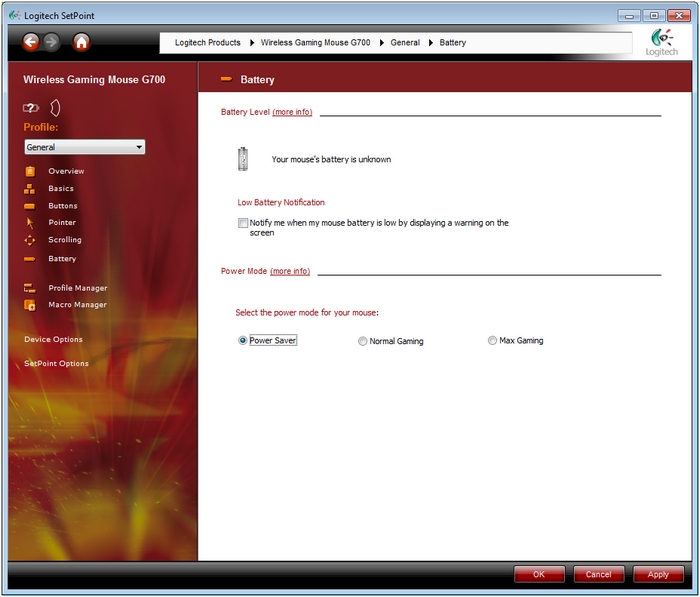The width and height of the screenshot is (700, 597).
Task: Expand Logitech Products breadcrumb arrow
Action: [x=252, y=43]
